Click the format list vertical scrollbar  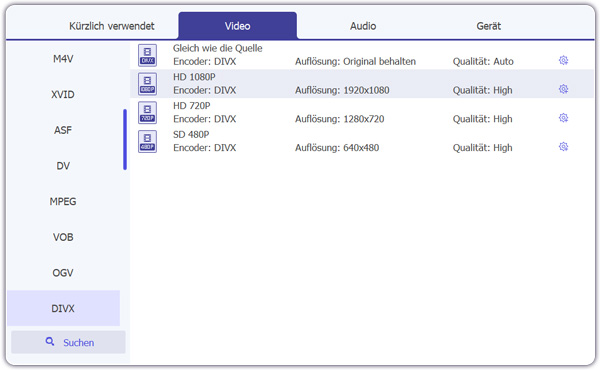(125, 139)
